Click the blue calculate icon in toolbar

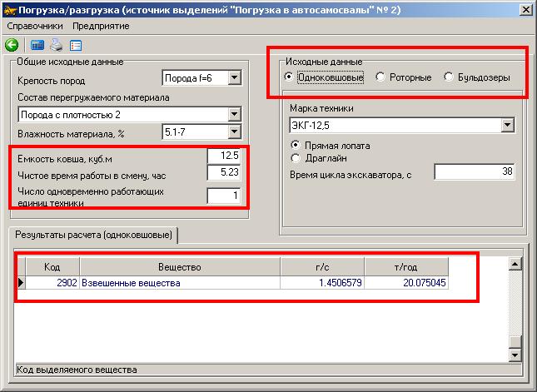pyautogui.click(x=37, y=46)
